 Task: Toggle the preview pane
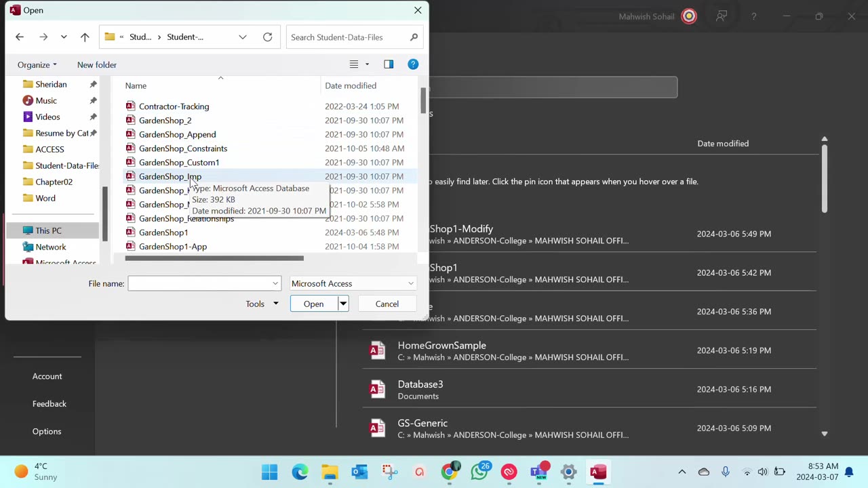(389, 64)
